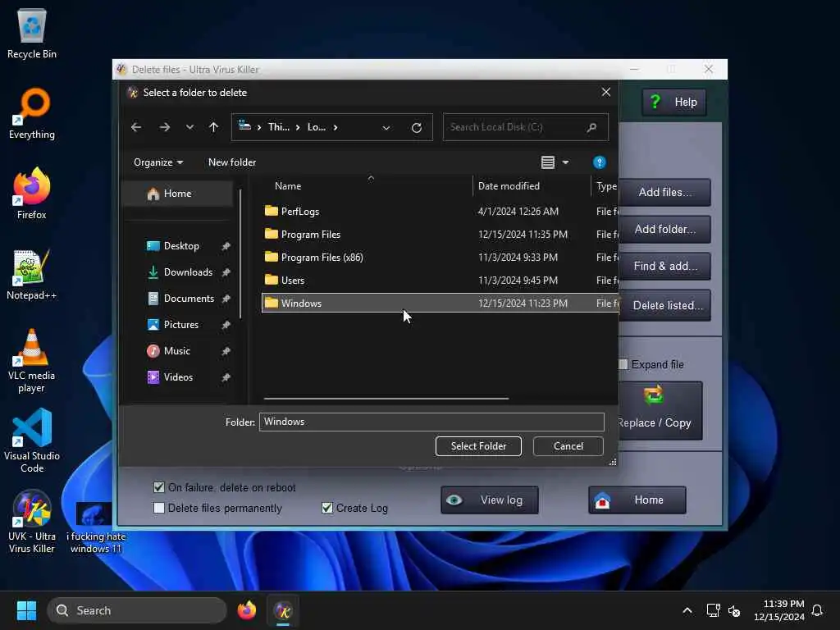This screenshot has width=840, height=630.
Task: Select the Windows folder row
Action: click(440, 304)
